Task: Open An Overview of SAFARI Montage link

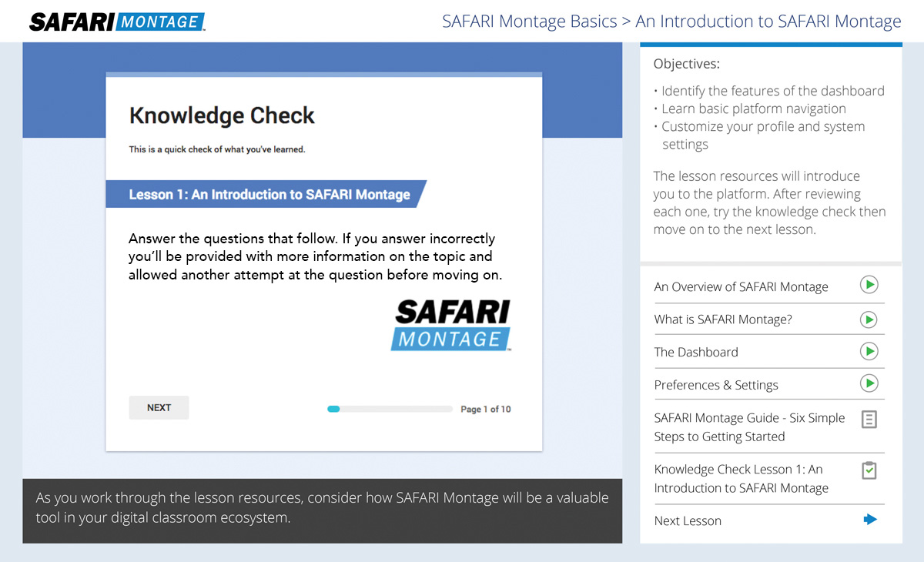Action: [x=741, y=286]
